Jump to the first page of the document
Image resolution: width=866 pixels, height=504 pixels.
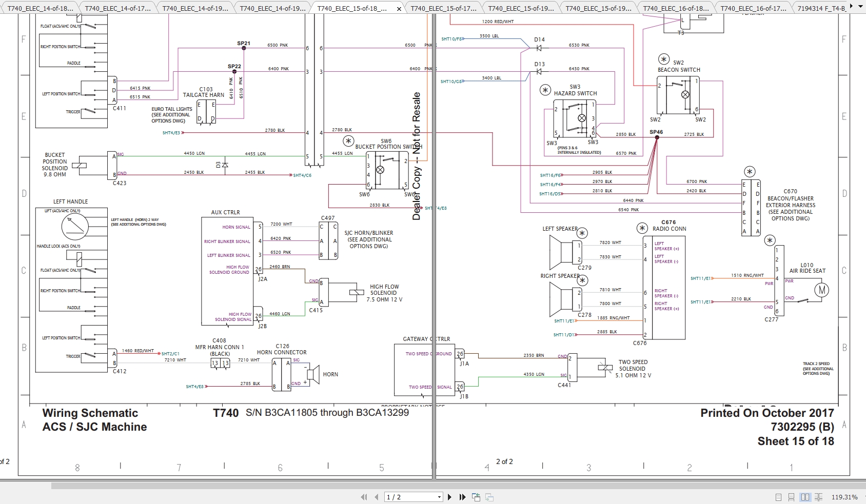coord(364,496)
